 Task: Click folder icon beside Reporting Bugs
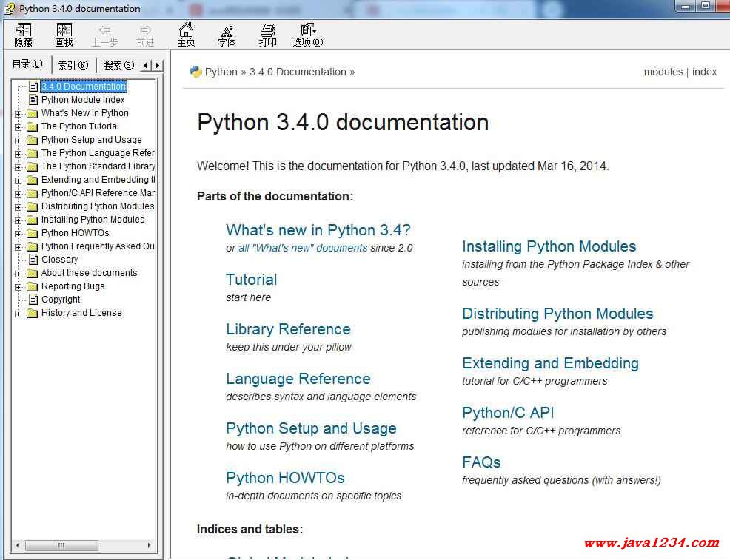click(x=32, y=286)
